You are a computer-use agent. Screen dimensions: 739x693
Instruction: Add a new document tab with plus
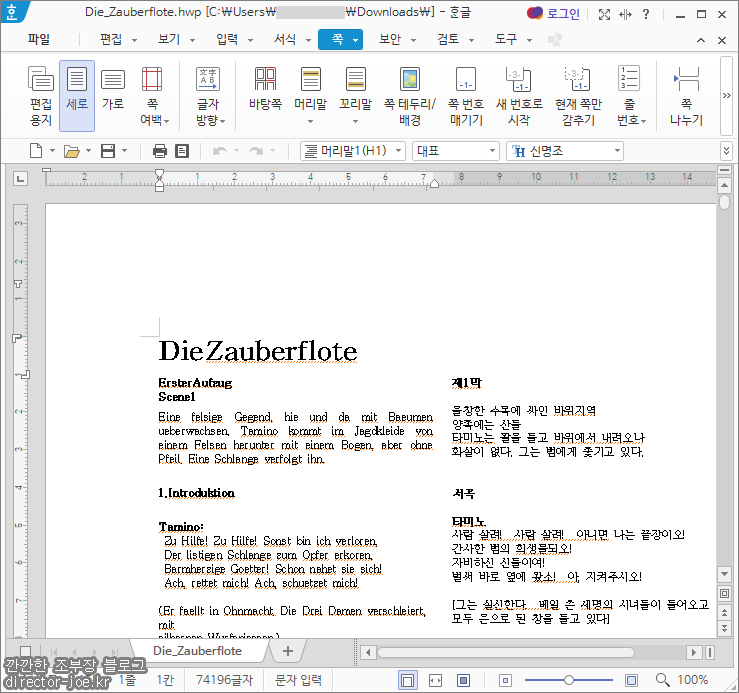click(287, 651)
